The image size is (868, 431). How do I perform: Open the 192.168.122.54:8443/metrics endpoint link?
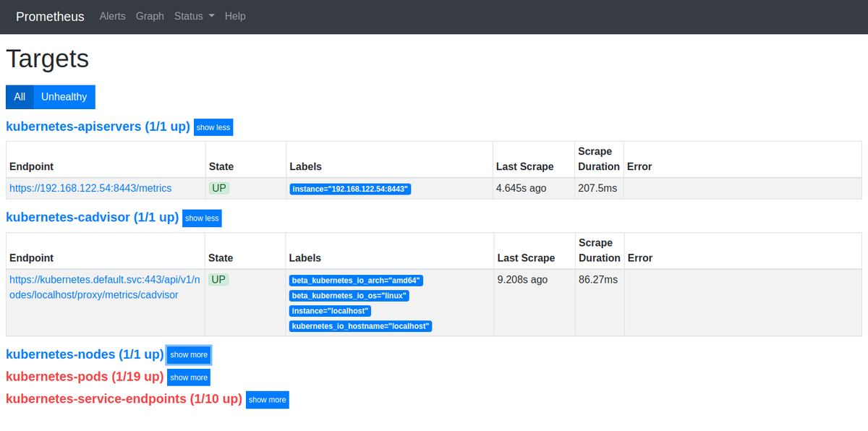click(x=90, y=188)
